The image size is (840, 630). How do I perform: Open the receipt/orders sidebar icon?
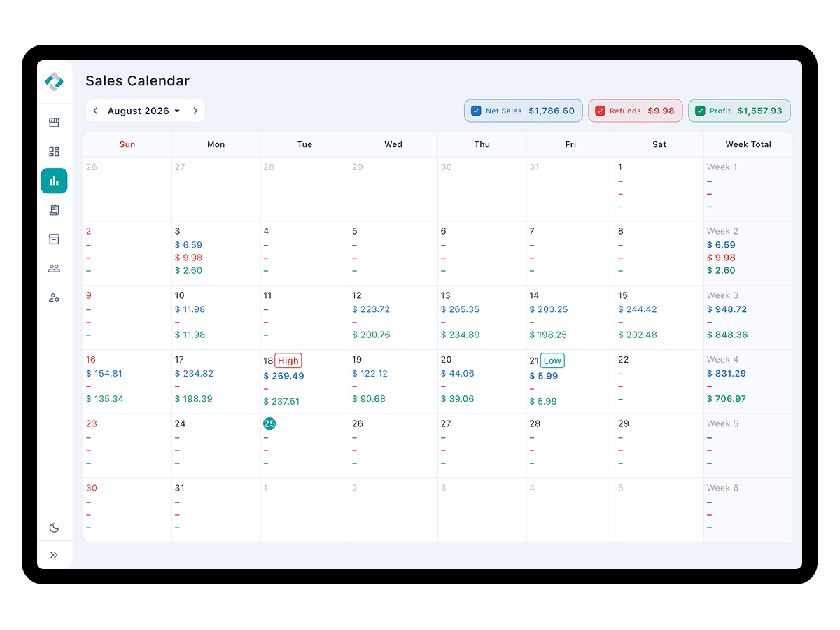tap(54, 210)
